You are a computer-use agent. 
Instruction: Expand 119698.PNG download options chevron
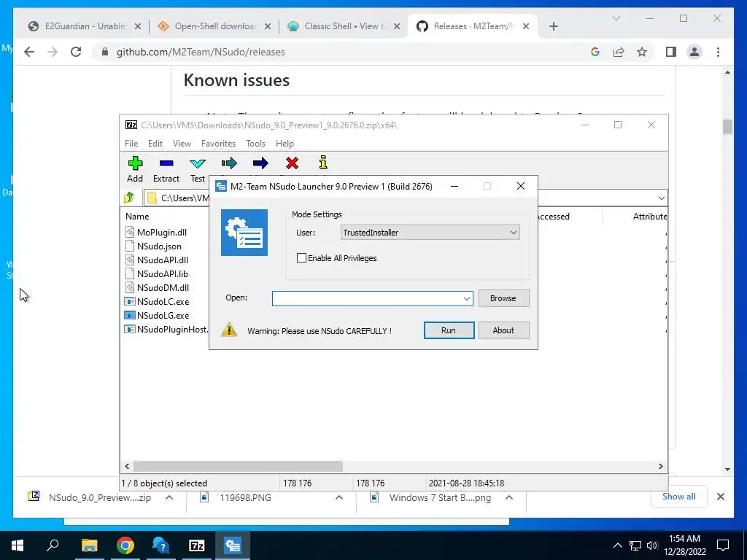(339, 497)
